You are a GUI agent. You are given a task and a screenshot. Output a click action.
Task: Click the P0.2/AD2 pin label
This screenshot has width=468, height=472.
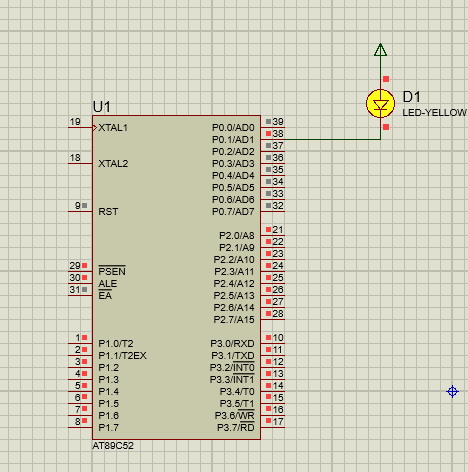tap(233, 152)
